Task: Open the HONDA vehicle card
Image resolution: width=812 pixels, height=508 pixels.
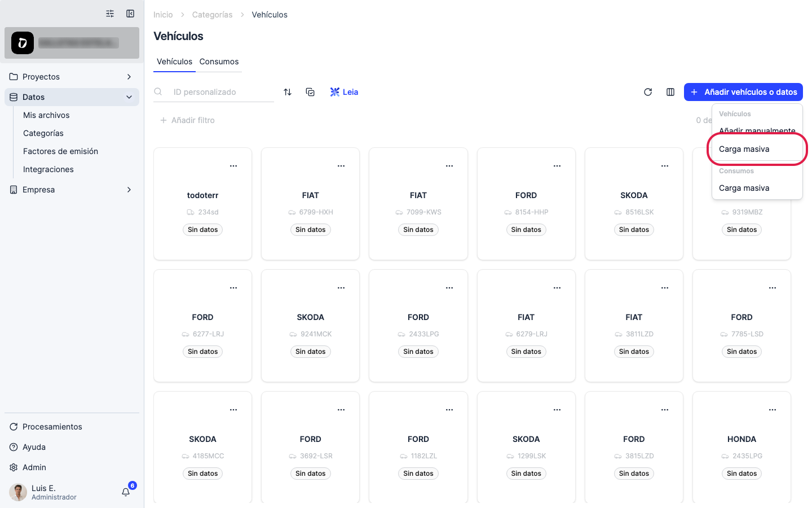Action: (742, 447)
